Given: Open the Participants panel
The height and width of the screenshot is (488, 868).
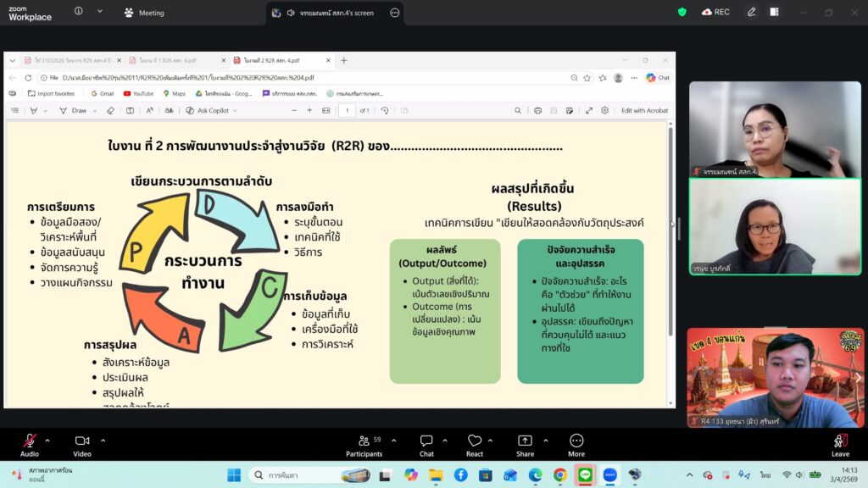Looking at the screenshot, I should click(x=364, y=442).
